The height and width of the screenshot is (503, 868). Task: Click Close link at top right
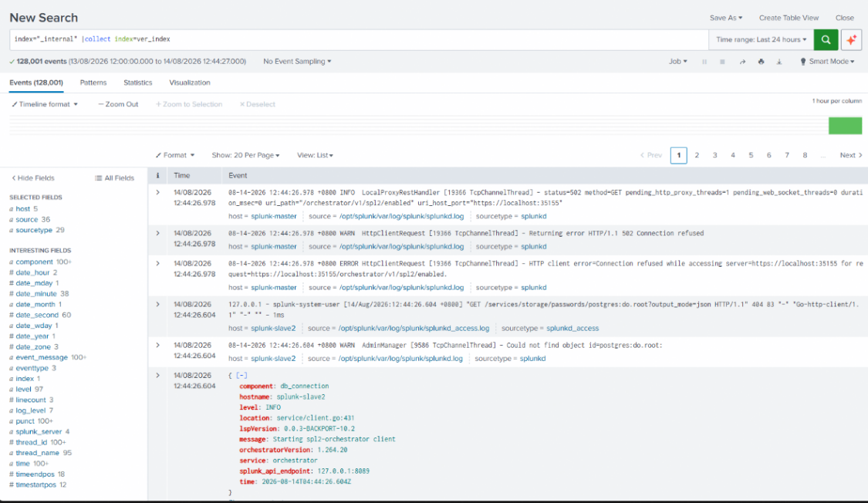pos(845,18)
